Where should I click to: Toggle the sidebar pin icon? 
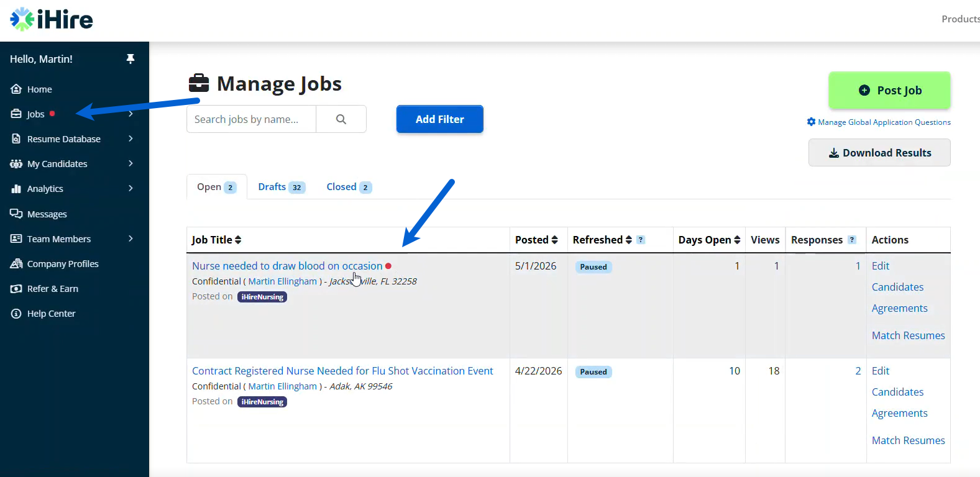pyautogui.click(x=131, y=59)
